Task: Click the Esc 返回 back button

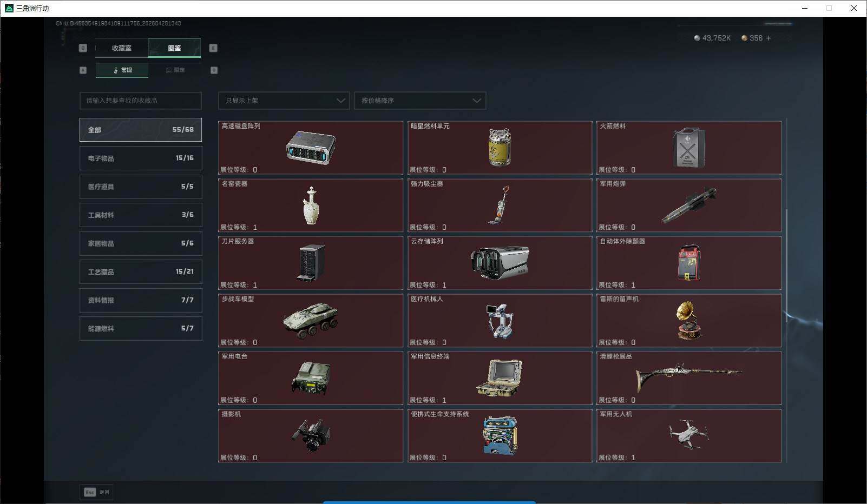Action: [x=96, y=492]
